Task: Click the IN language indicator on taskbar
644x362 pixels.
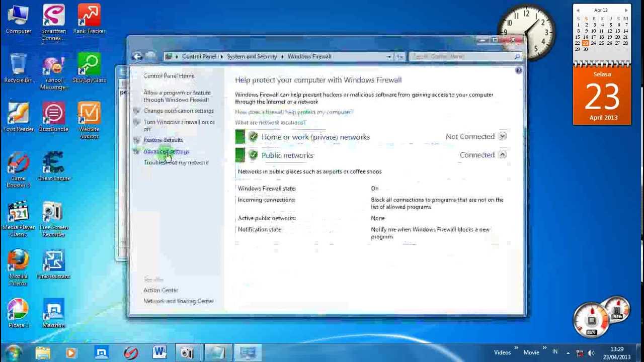Action: [555, 352]
